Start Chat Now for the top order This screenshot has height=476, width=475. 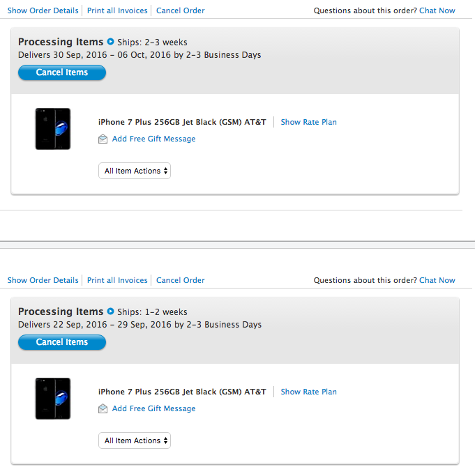(437, 10)
